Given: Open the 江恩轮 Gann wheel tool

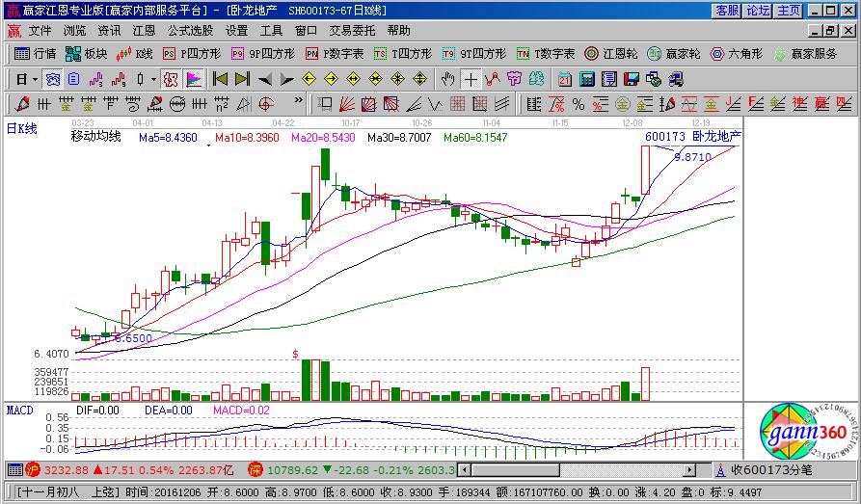Looking at the screenshot, I should click(615, 54).
